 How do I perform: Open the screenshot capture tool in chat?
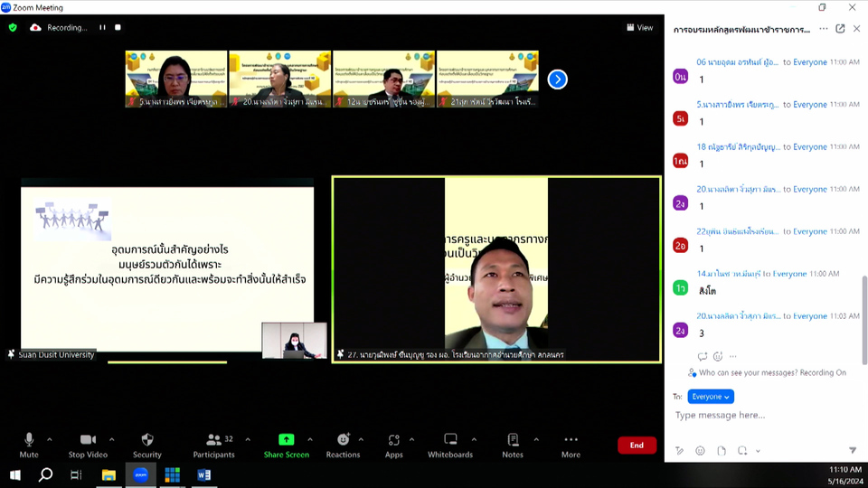(x=742, y=451)
